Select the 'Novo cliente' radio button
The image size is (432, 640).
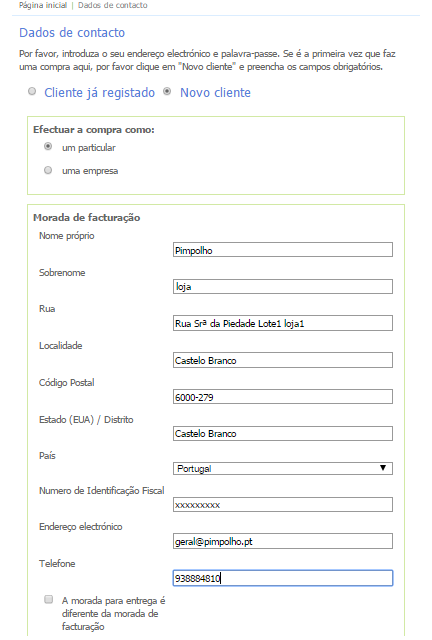tap(167, 91)
